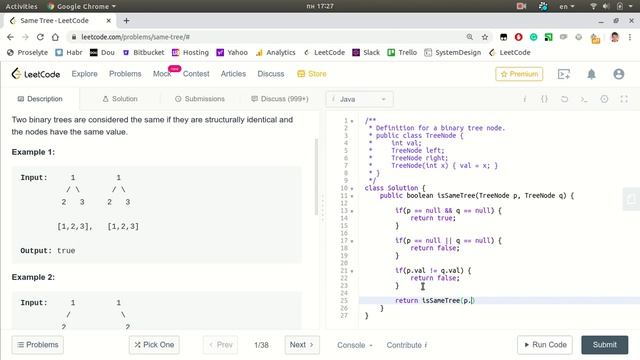The image size is (640, 360).
Task: Click Run Code button
Action: [545, 345]
